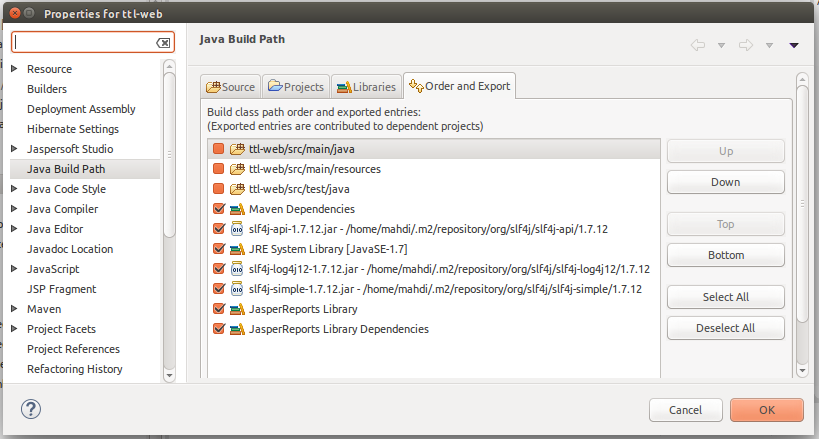Screen dimensions: 819x439
Task: Click the Maven Dependencies library icon
Action: tap(237, 209)
